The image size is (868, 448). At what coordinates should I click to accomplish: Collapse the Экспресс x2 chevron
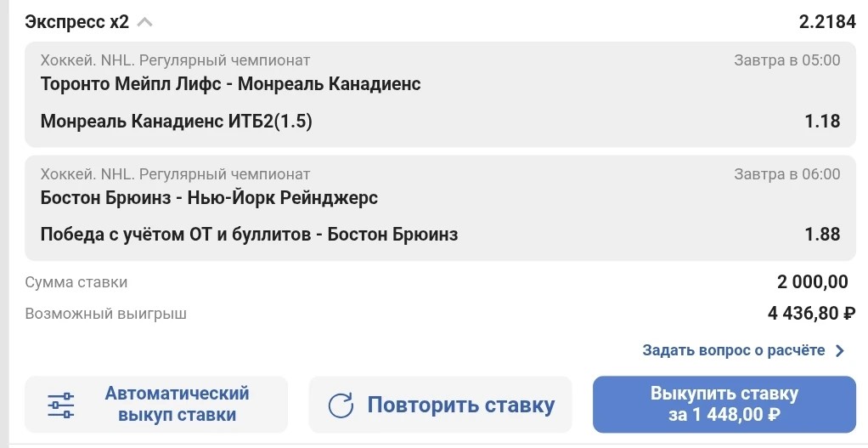[x=144, y=22]
